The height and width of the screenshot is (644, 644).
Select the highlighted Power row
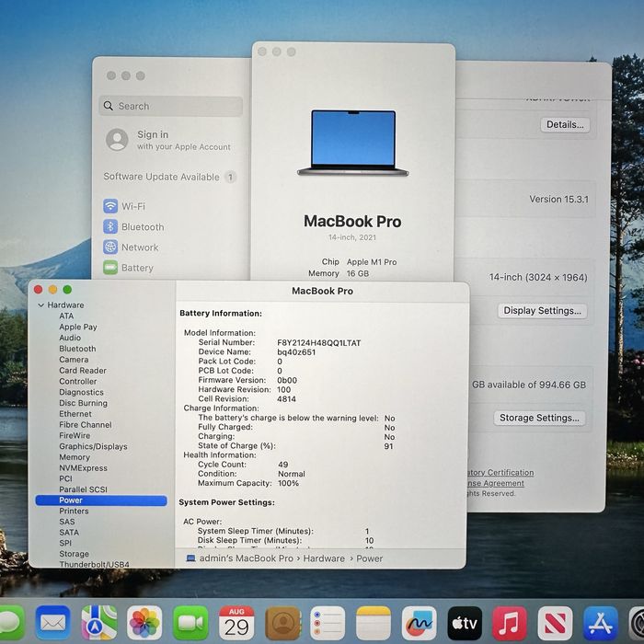point(101,500)
